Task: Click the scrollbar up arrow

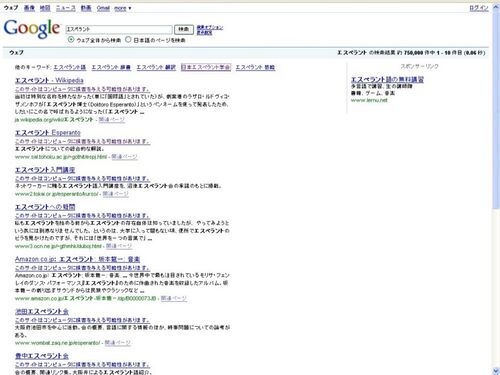Action: pyautogui.click(x=496, y=7)
